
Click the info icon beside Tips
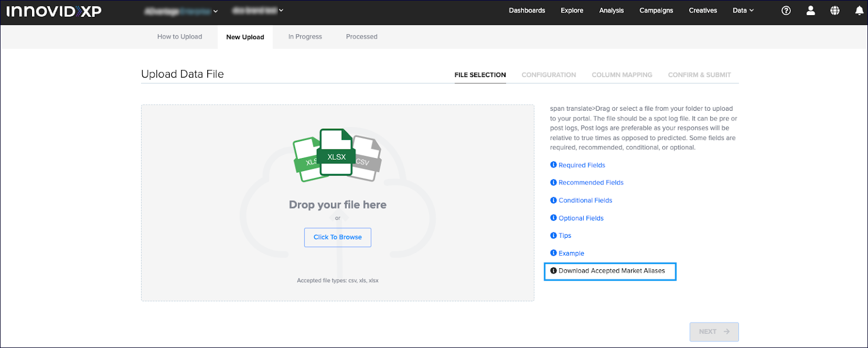coord(553,236)
